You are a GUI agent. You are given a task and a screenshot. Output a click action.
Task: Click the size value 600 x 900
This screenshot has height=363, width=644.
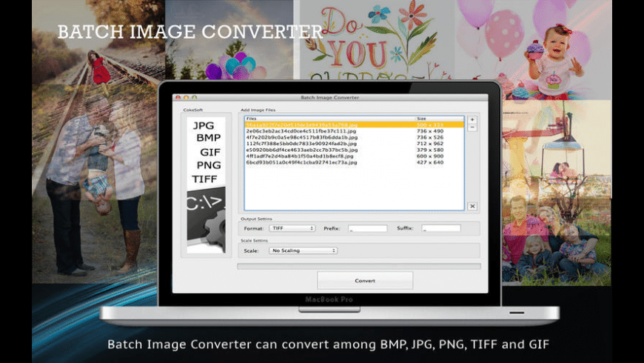tap(430, 156)
